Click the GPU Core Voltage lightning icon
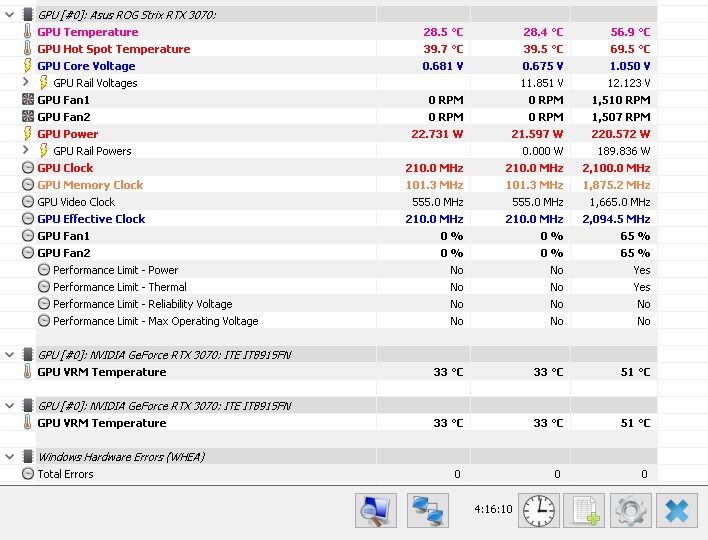708x540 pixels. click(x=28, y=65)
